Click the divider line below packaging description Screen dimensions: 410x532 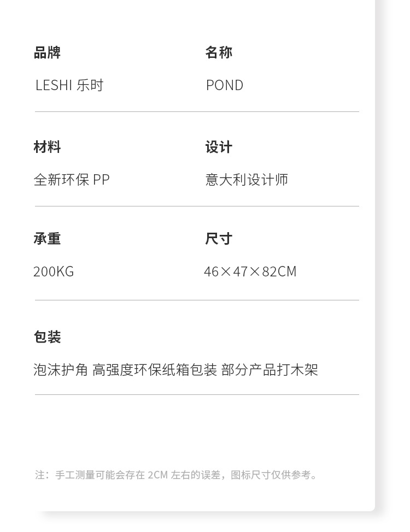pos(197,394)
